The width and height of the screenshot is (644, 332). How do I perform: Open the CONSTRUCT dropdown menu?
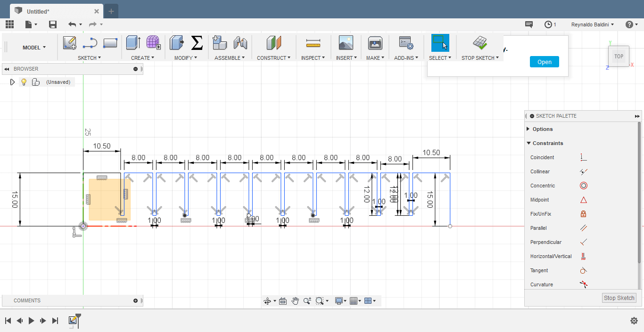(x=273, y=58)
